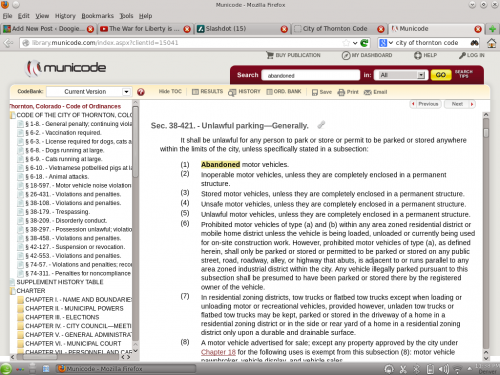Expand Chapter II Municipal Powers folder
Viewport: 500px width, 375px height.
(x=74, y=308)
